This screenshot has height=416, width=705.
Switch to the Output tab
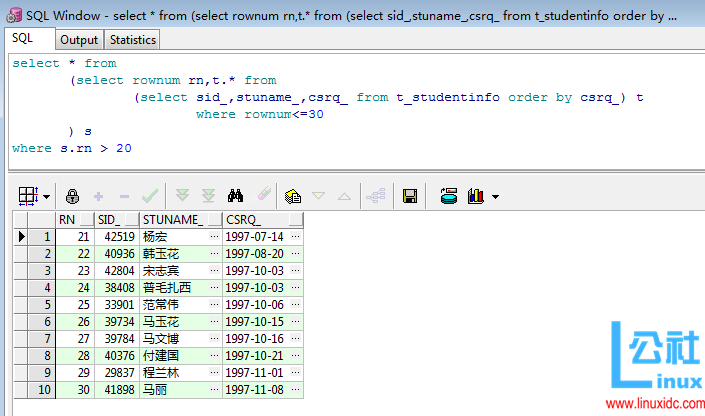click(79, 39)
